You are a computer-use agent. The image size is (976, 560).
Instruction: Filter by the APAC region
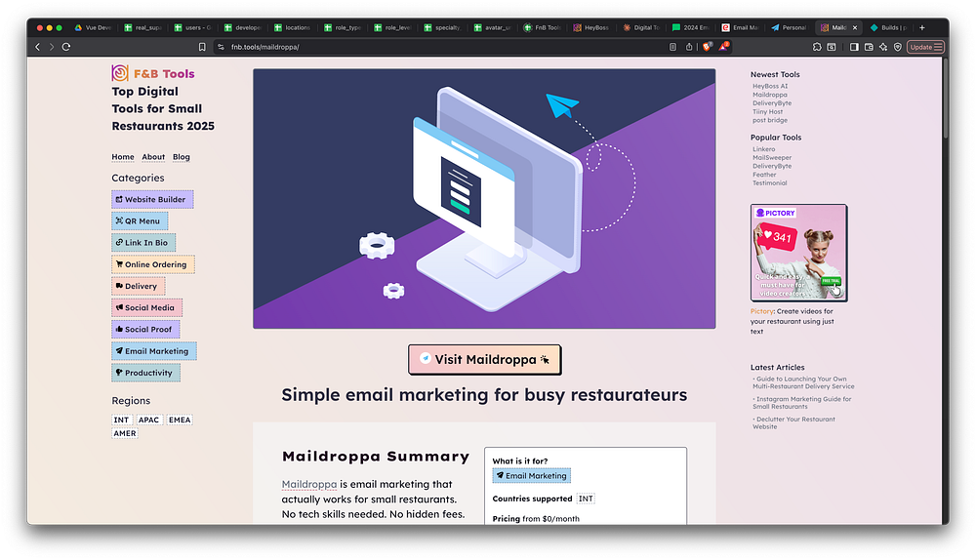pyautogui.click(x=148, y=420)
